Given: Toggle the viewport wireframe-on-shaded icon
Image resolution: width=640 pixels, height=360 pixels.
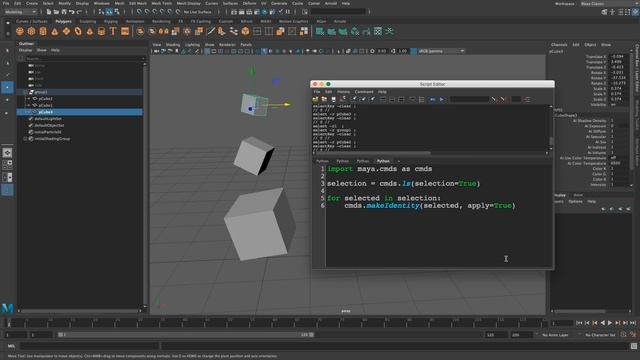Looking at the screenshot, I should click(x=277, y=51).
